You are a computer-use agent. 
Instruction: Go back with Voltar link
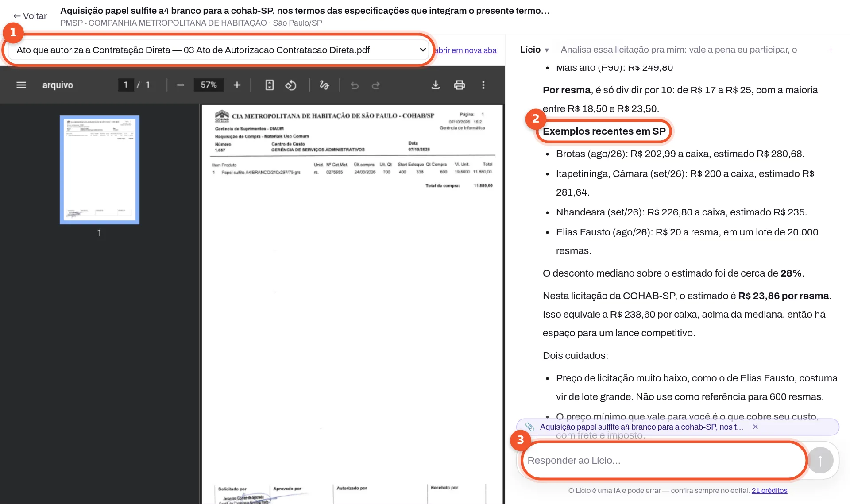click(x=30, y=16)
